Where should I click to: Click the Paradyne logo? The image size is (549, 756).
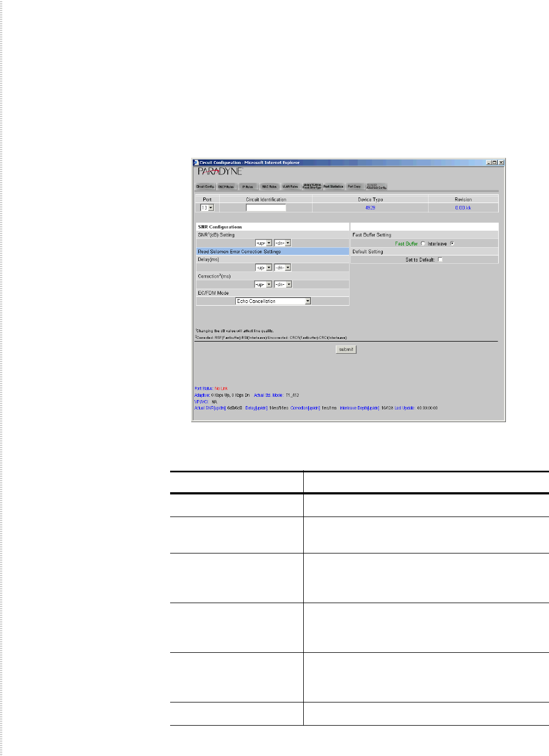coord(220,172)
